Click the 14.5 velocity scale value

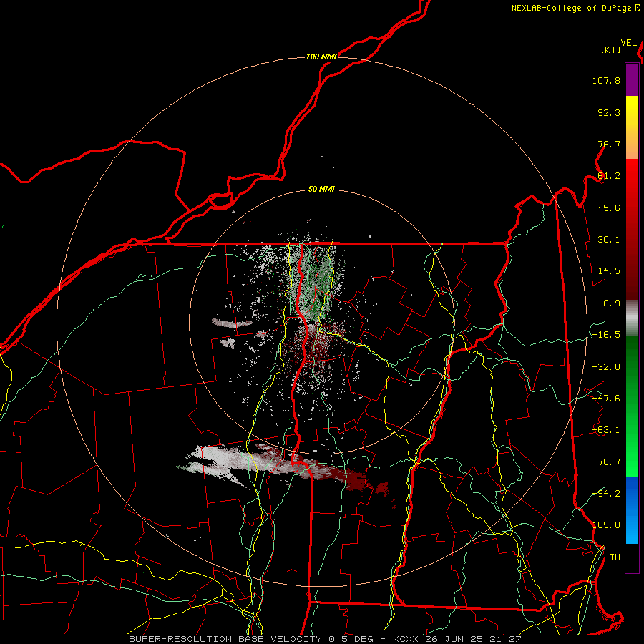[x=609, y=271]
